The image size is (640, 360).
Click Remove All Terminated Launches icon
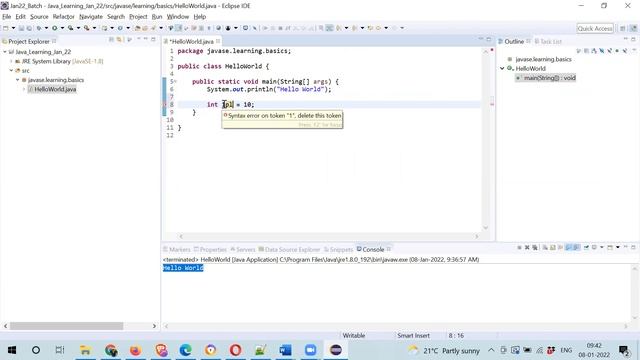click(x=535, y=247)
